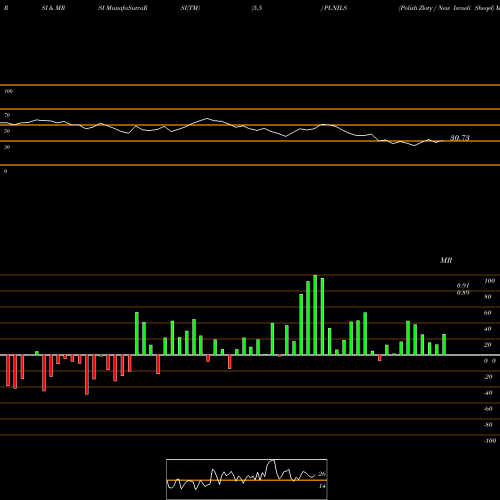This screenshot has height=500, width=500.
Task: Select the 'PLNILS' symbol label
Action: [335, 8]
